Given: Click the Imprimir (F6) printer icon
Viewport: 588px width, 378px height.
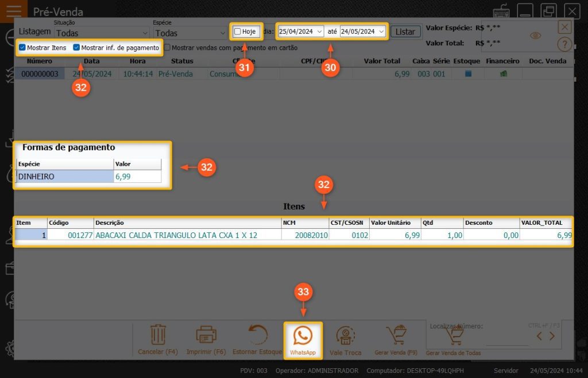Looking at the screenshot, I should 206,335.
